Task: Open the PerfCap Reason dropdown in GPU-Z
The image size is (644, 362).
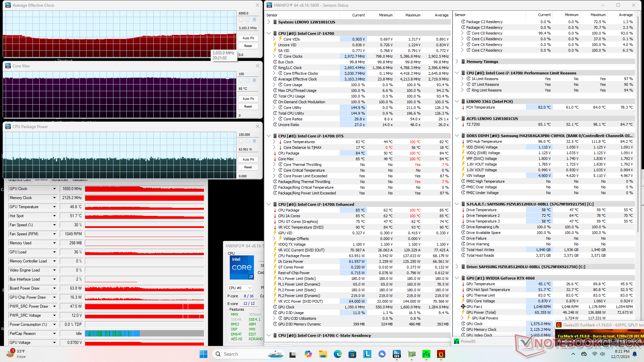Action: pyautogui.click(x=54, y=334)
